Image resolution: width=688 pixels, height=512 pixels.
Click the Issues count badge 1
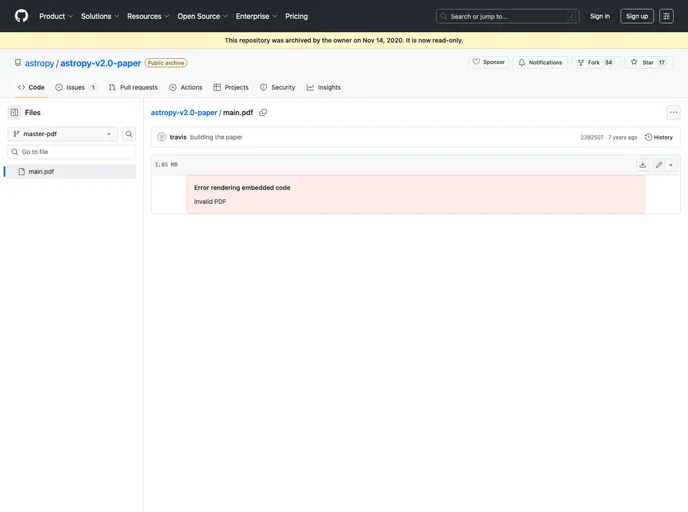[93, 87]
